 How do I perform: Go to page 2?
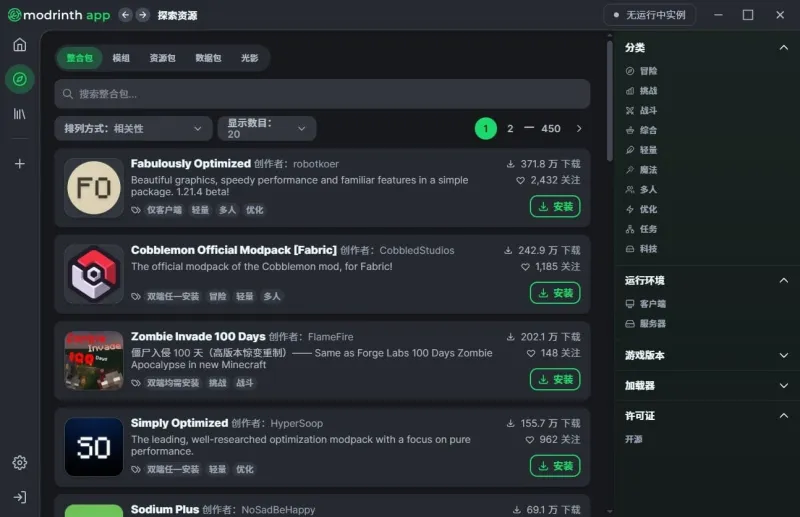coord(510,129)
